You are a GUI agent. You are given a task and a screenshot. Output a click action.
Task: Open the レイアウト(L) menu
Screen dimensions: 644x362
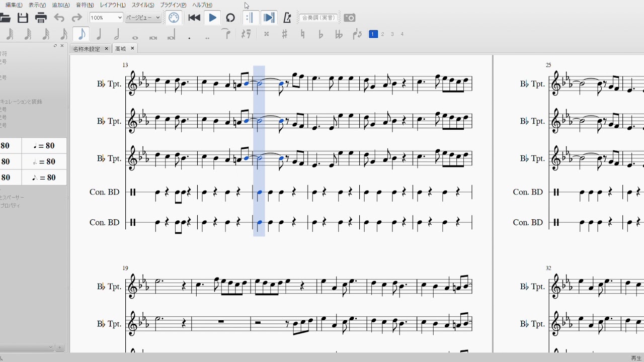click(x=113, y=5)
